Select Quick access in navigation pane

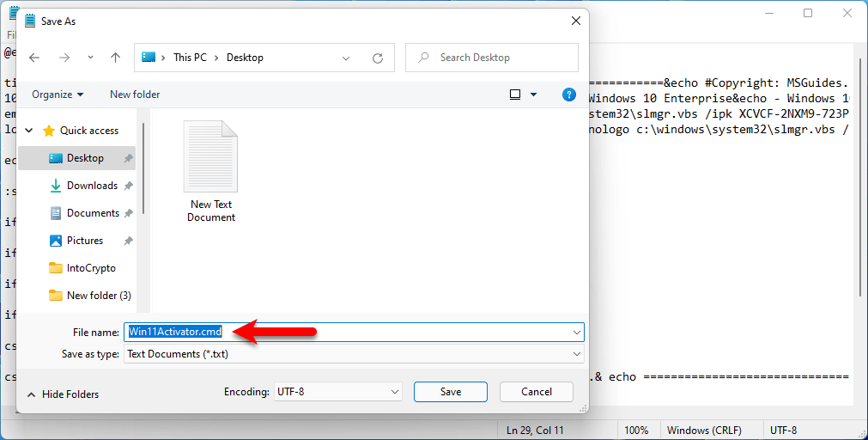(81, 131)
